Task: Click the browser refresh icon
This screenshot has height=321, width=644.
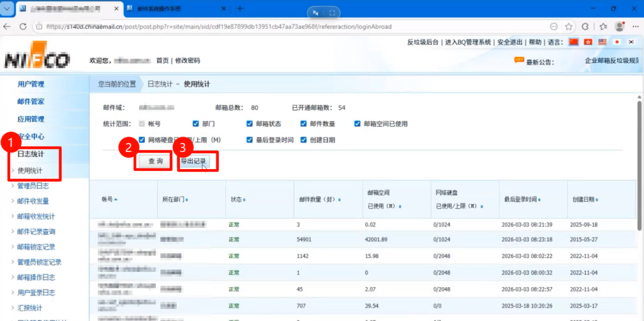Action: 23,26
